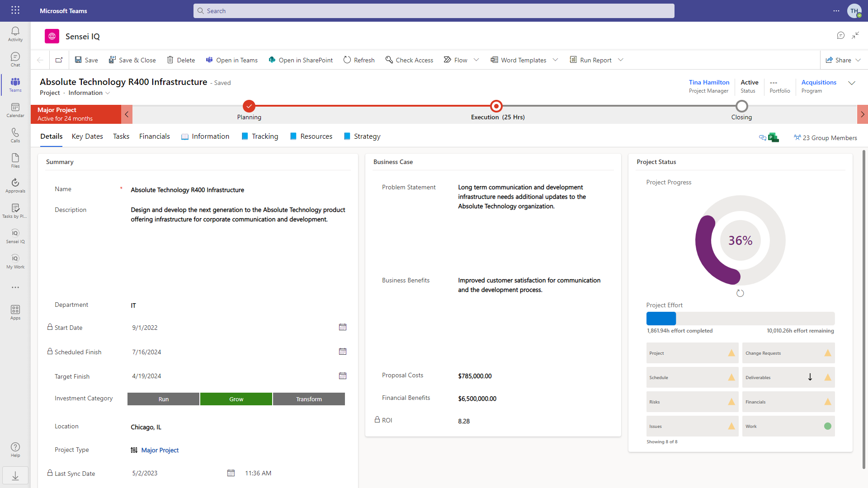The height and width of the screenshot is (488, 868).
Task: Click Open in SharePoint
Action: (301, 60)
